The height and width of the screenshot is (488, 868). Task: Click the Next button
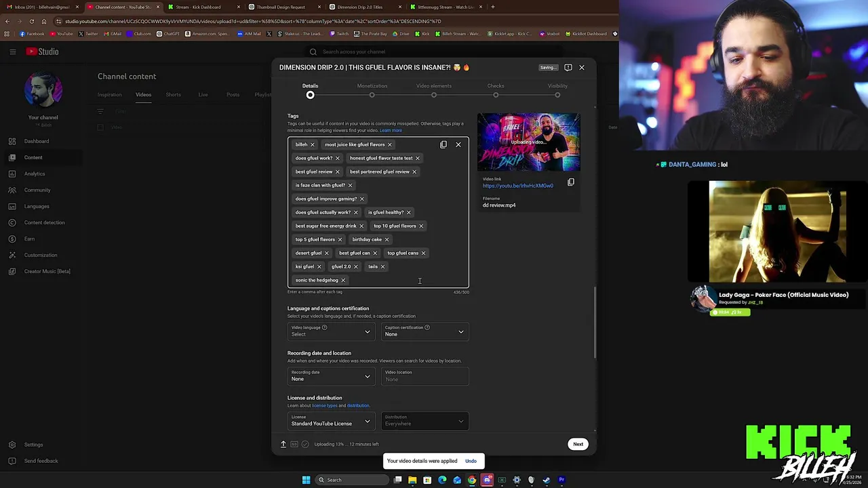pyautogui.click(x=578, y=444)
